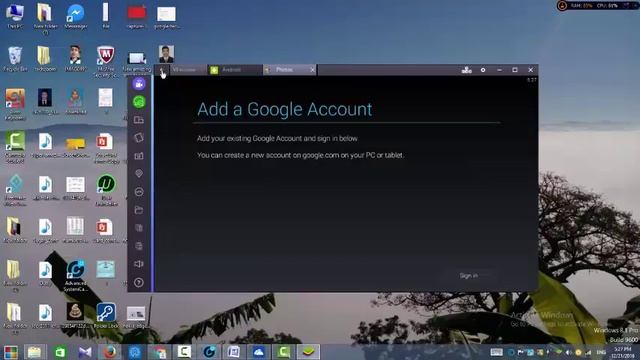The image size is (640, 360).
Task: Open the Windows Start button
Action: 11,352
